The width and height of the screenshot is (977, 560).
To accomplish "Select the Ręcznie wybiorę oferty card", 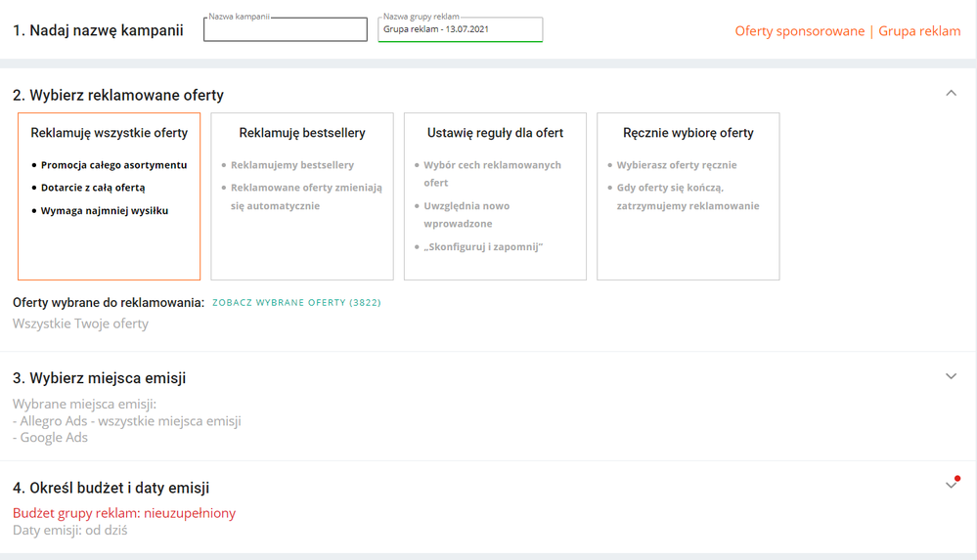I will pos(688,196).
